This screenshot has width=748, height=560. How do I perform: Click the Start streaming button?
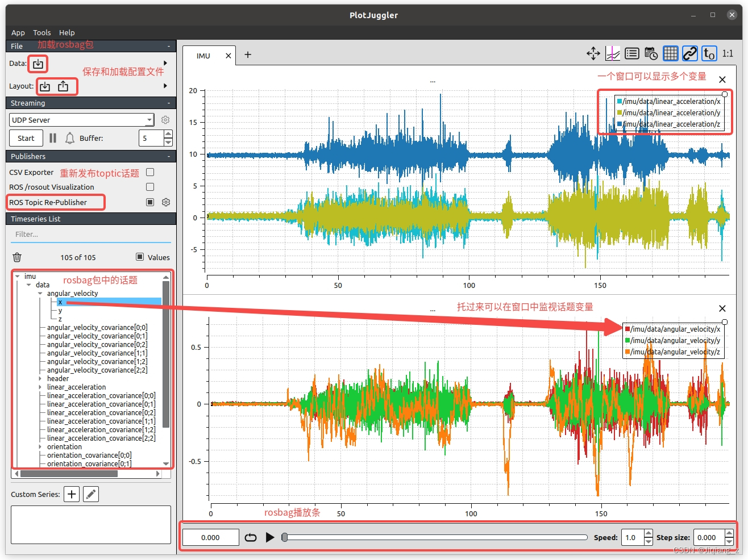coord(26,138)
